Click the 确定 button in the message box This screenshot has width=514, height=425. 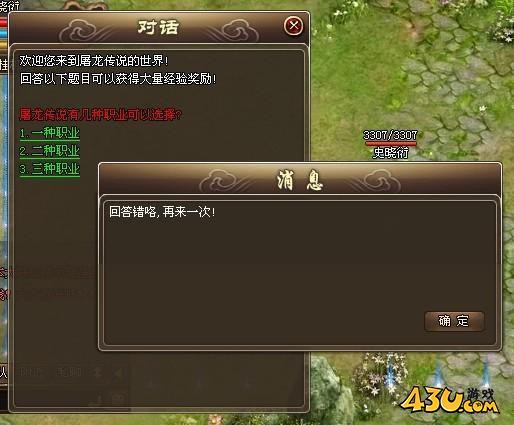pos(454,321)
